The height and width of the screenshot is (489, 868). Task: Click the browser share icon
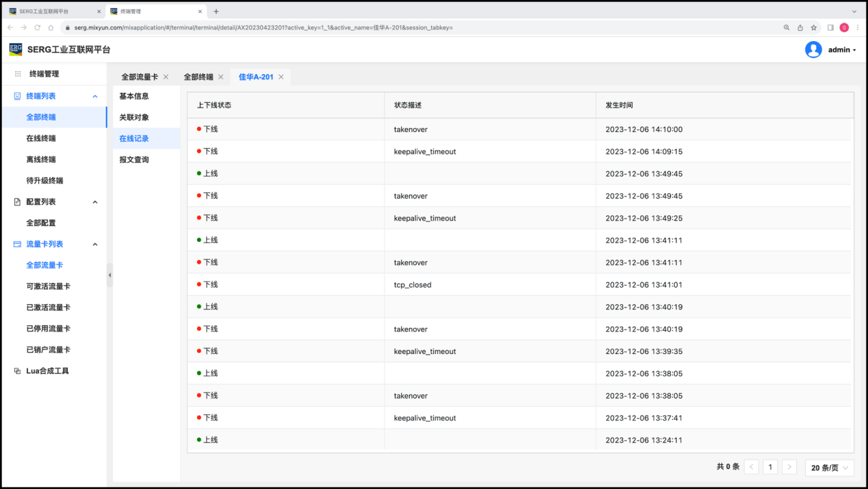800,27
